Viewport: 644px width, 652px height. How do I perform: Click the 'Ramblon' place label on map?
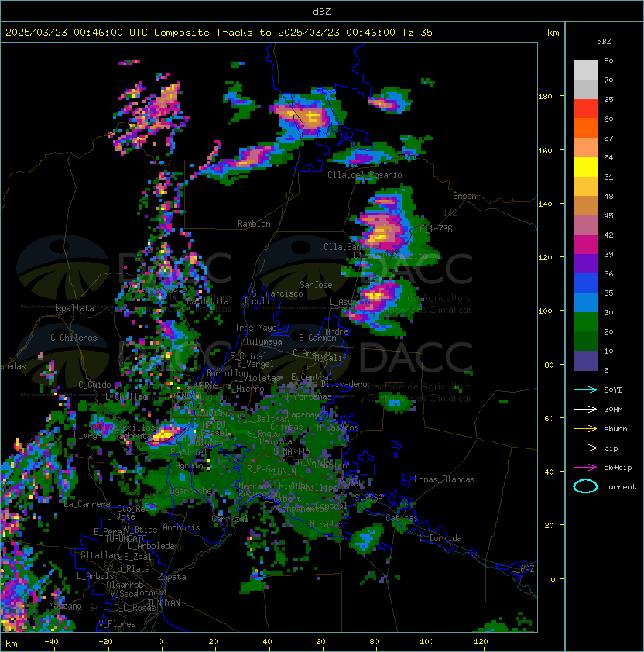tap(254, 224)
